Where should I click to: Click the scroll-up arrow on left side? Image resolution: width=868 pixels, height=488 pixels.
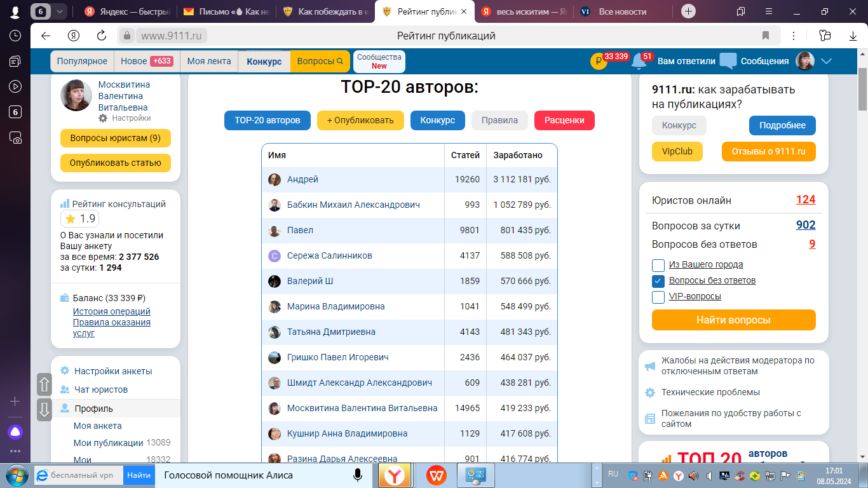tap(44, 384)
